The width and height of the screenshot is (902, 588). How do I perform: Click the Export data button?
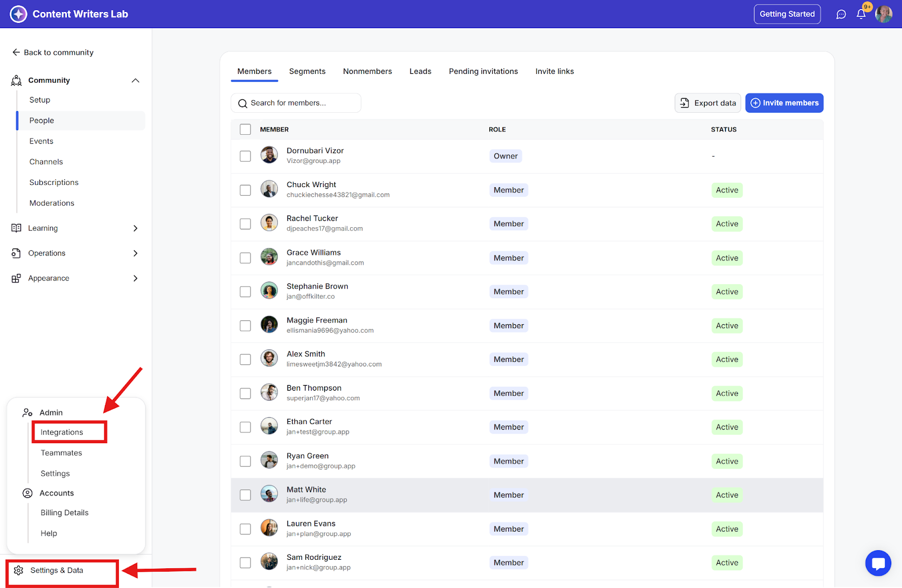pyautogui.click(x=708, y=103)
